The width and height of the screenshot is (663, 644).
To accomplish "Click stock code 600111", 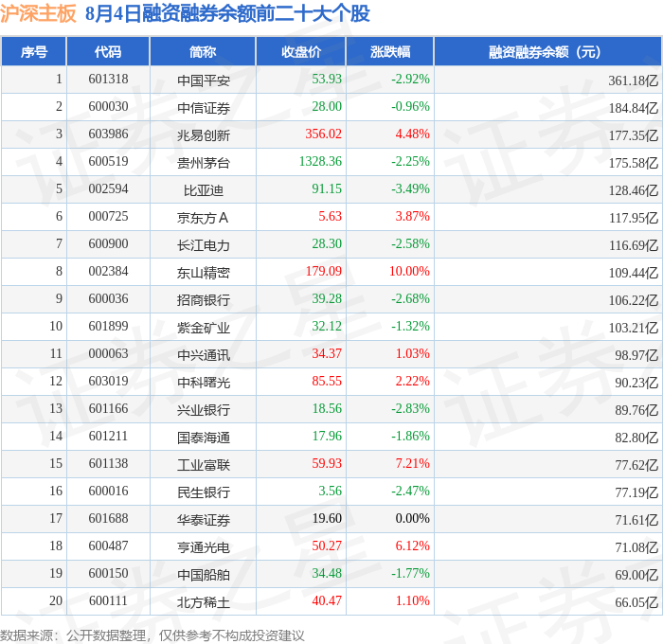I will click(108, 600).
